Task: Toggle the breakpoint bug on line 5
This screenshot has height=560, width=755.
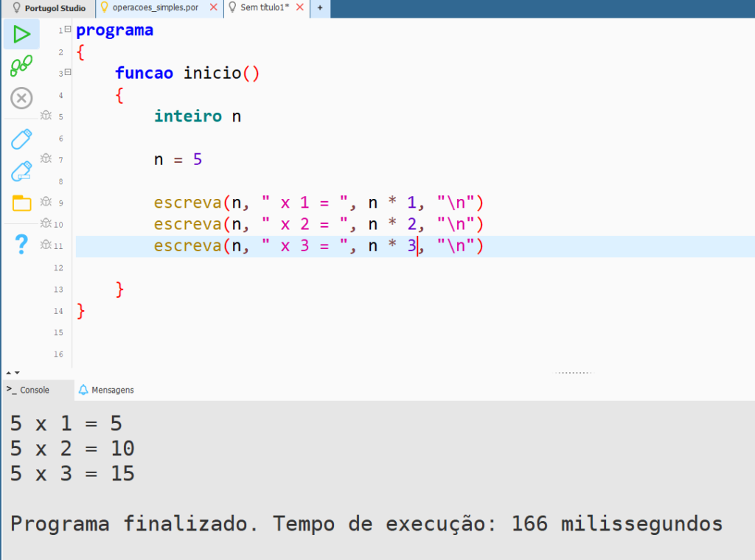Action: point(46,116)
